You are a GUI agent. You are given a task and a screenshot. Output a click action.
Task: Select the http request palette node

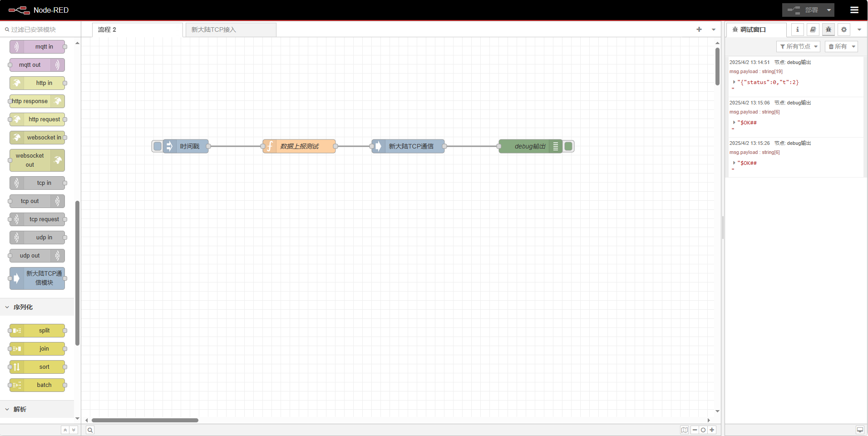click(37, 119)
